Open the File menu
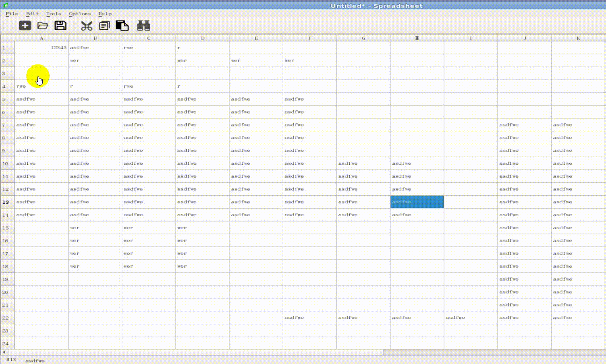 coord(12,14)
